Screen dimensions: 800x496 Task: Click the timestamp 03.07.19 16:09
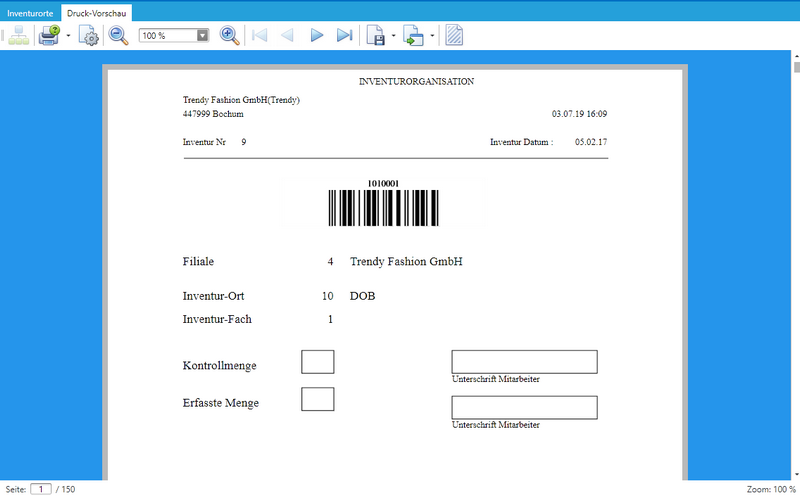[x=579, y=114]
